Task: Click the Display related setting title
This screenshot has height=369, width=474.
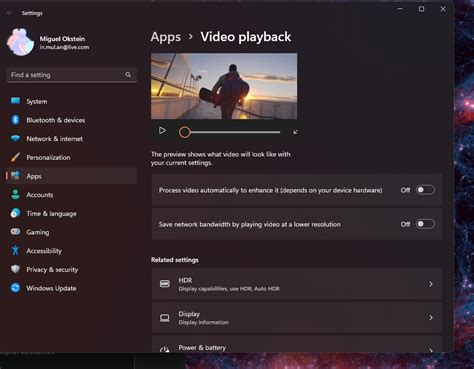Action: coord(189,314)
